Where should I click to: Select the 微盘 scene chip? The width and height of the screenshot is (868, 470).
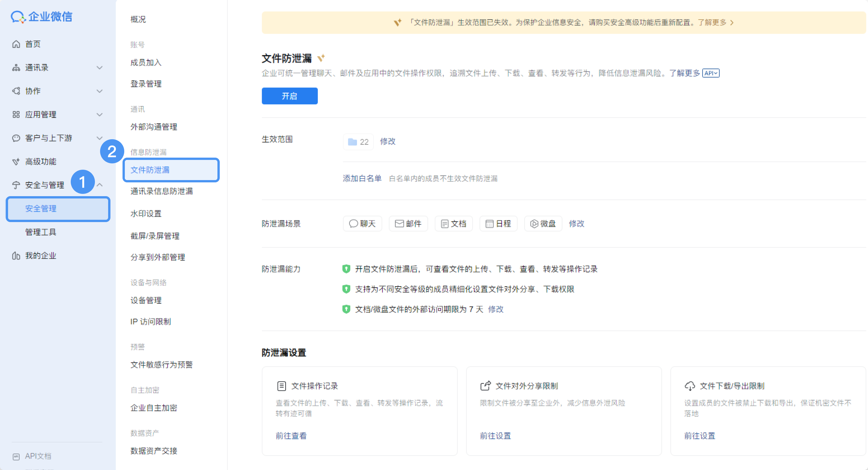point(543,224)
